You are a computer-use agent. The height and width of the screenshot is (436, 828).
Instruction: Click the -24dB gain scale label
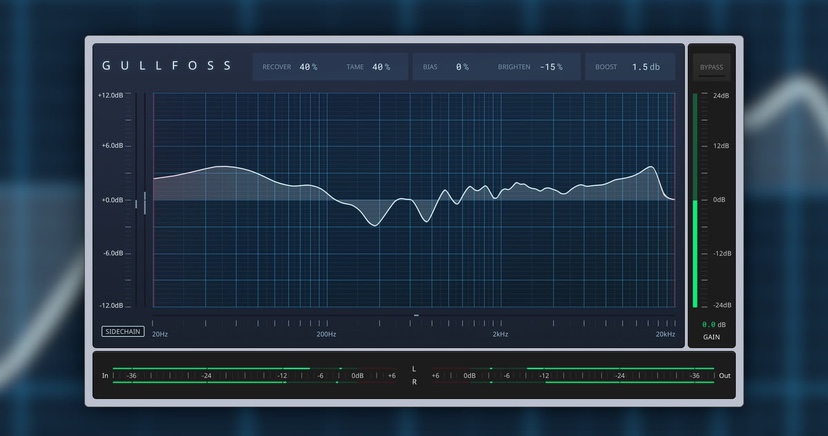coord(722,305)
